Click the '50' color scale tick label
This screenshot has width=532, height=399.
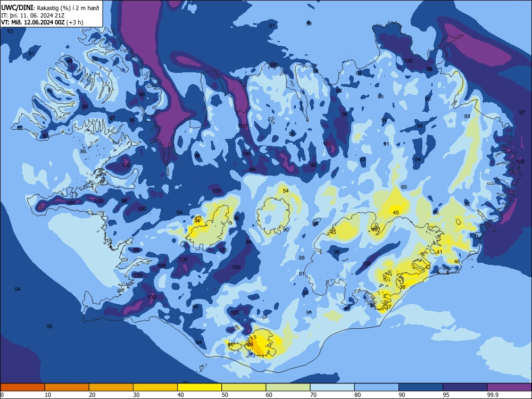click(x=225, y=395)
